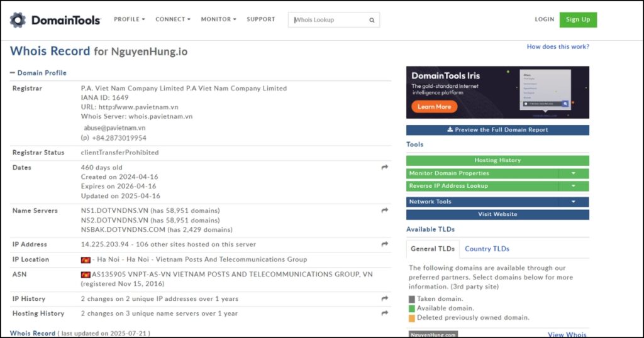Click the Monitor Domain Properties button

tap(482, 173)
